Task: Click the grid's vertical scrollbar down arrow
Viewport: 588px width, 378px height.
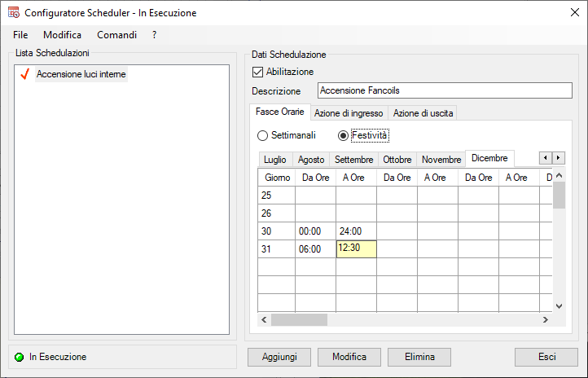Action: 559,305
